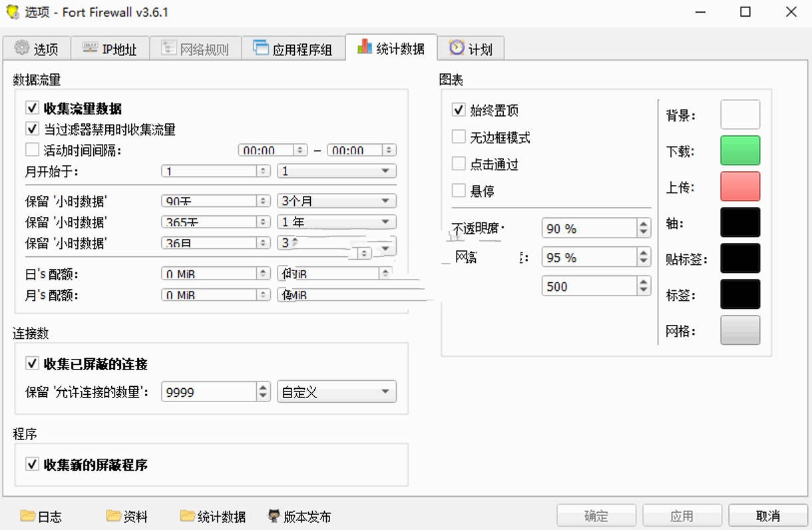Toggle 收集流量数据 checkbox

tap(32, 108)
